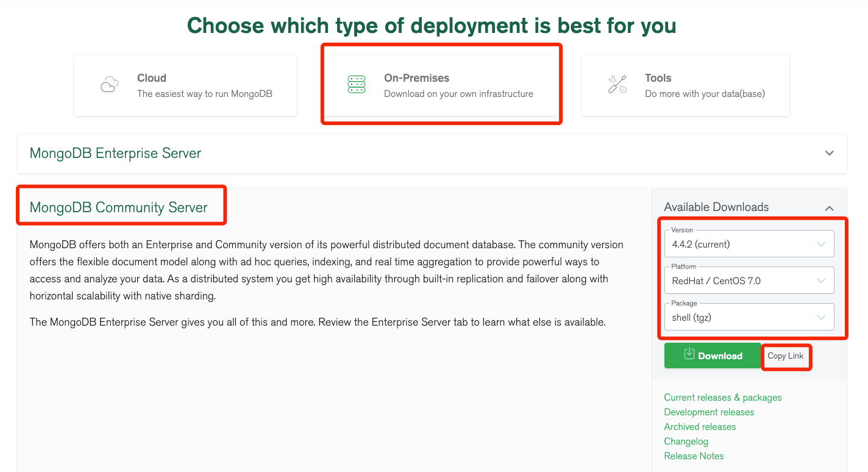Select the On-Premises deployment tab
868x472 pixels.
click(x=441, y=85)
